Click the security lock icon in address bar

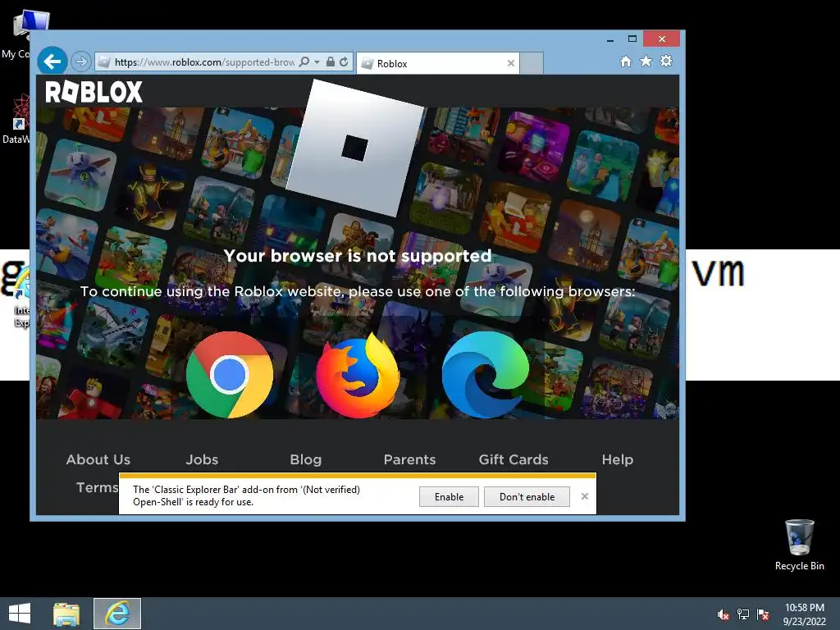pos(331,62)
